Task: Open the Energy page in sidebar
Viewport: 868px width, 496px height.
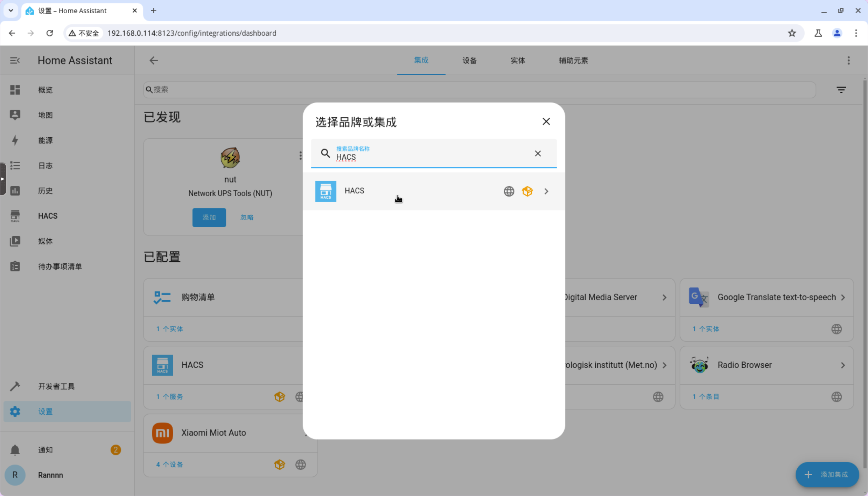Action: (45, 140)
